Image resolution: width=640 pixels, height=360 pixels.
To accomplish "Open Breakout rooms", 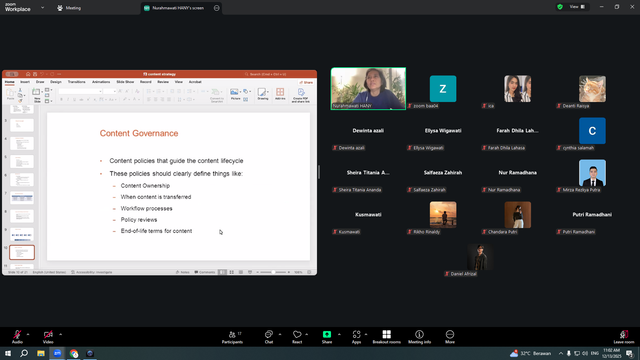I will pyautogui.click(x=387, y=337).
